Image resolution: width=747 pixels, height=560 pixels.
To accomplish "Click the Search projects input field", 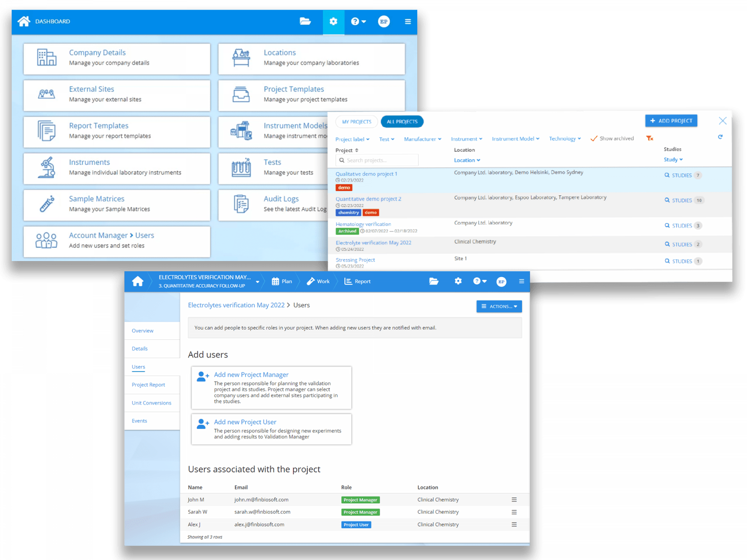I will click(377, 160).
